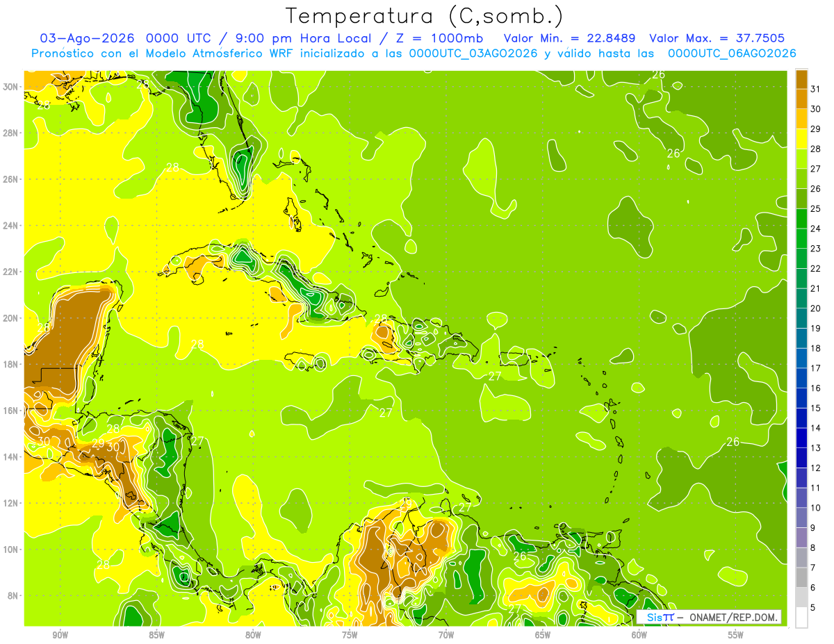Click the 10N latitude label
This screenshot has width=834, height=644.
pos(11,550)
